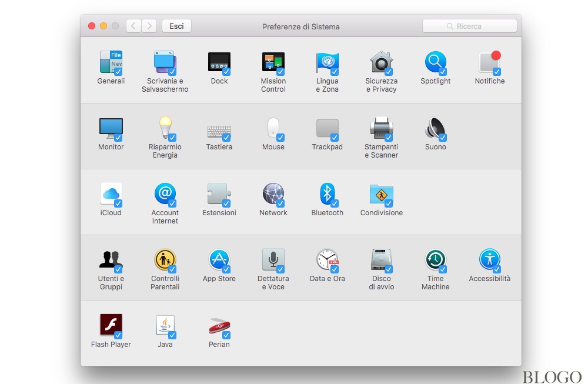Viewport: 588px width, 384px height.
Task: Open Time Machine settings
Action: point(435,259)
